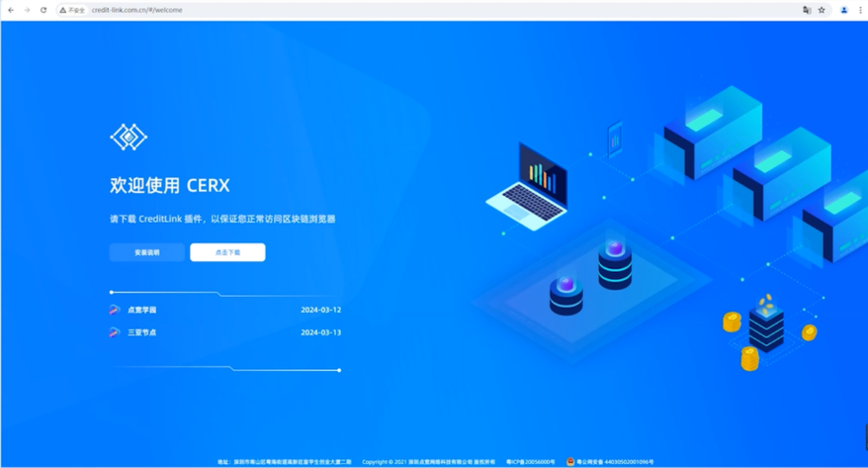Click the CERX diamond logo

(x=129, y=137)
